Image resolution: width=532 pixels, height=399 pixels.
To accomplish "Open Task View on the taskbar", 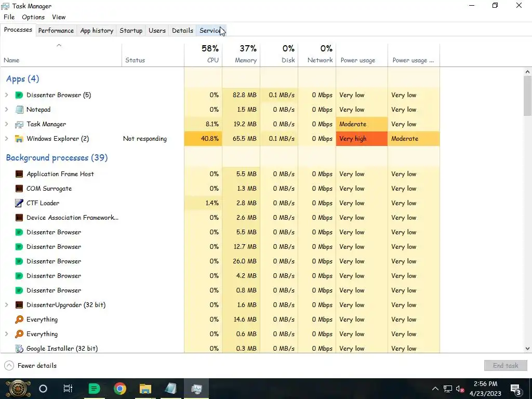I will coord(68,389).
